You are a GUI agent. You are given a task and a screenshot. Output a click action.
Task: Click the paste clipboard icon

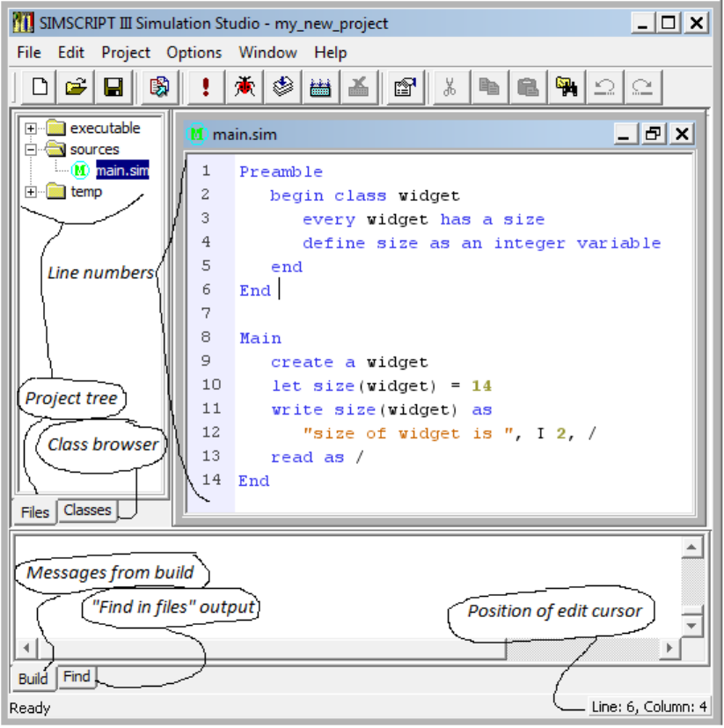click(x=528, y=87)
